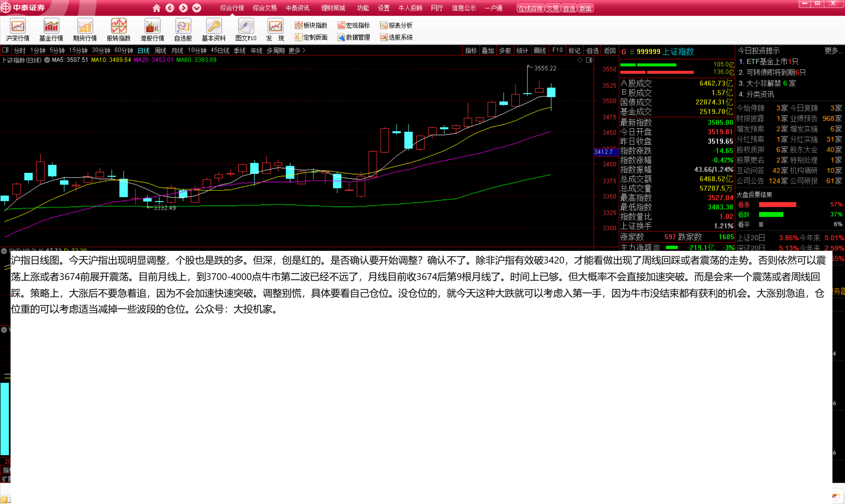Click 版面 layout button
The image size is (845, 504).
click(x=585, y=8)
